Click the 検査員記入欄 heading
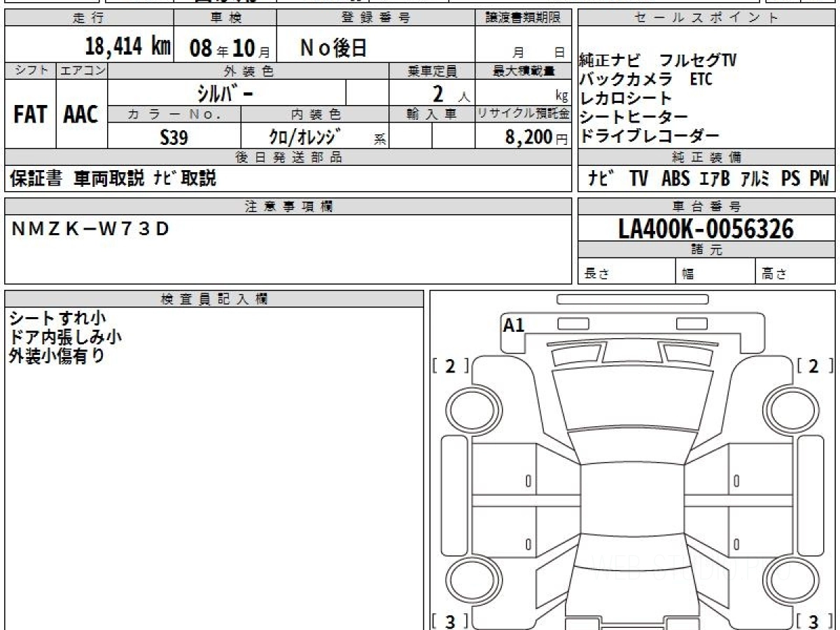840x630 pixels. 214,299
